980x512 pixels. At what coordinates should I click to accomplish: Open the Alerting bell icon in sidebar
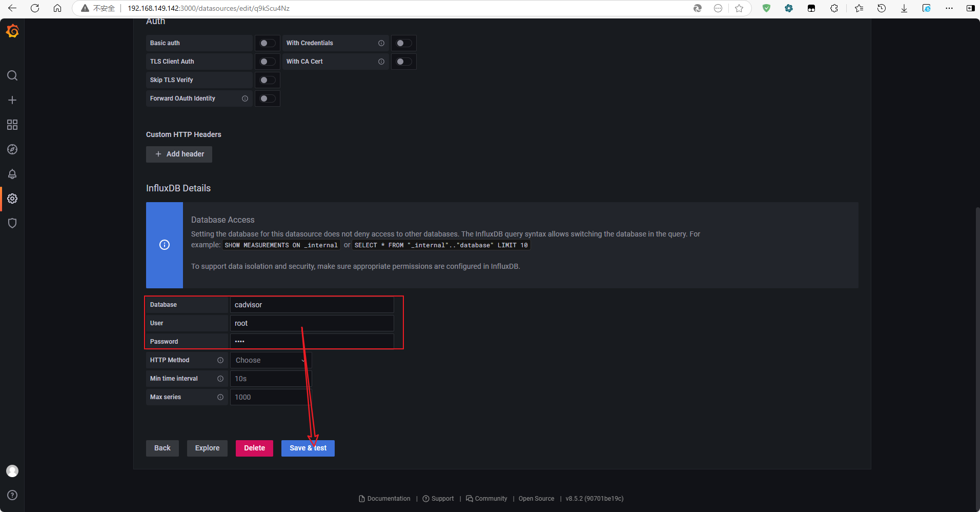(12, 174)
